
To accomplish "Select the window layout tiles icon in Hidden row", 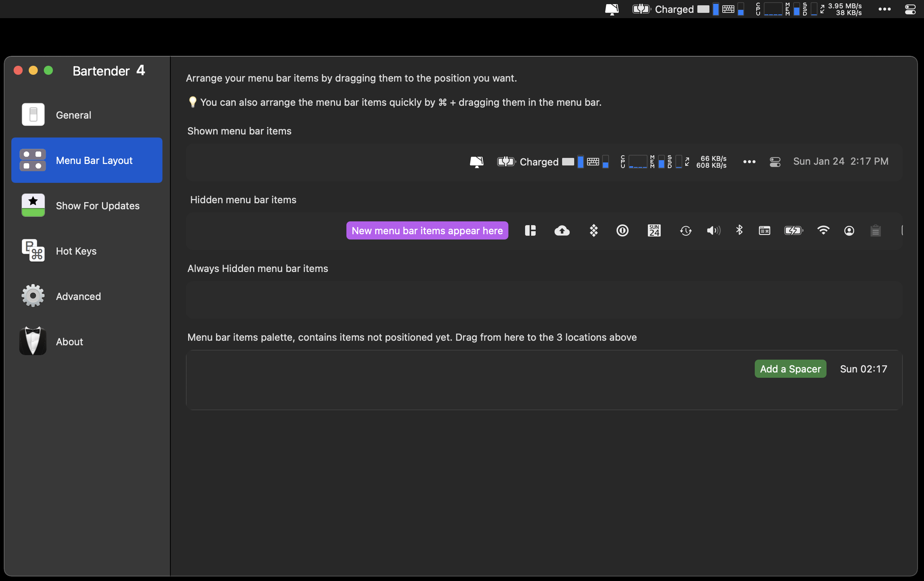I will click(x=530, y=231).
